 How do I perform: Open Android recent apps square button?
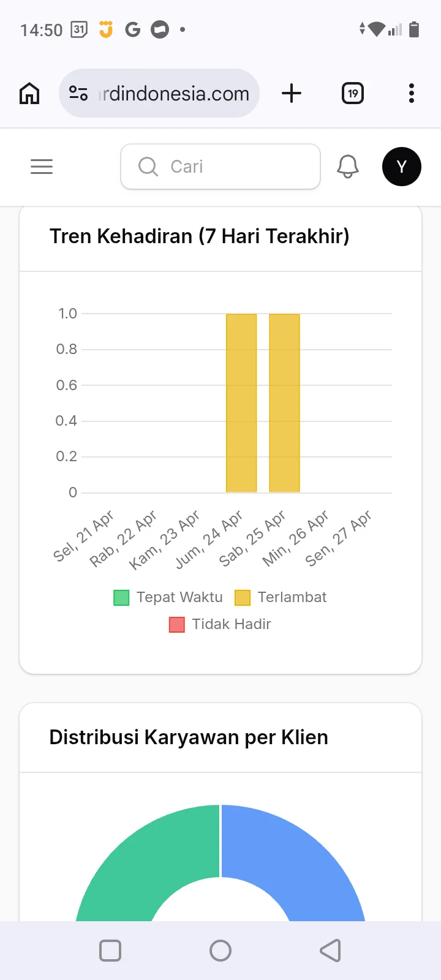110,951
